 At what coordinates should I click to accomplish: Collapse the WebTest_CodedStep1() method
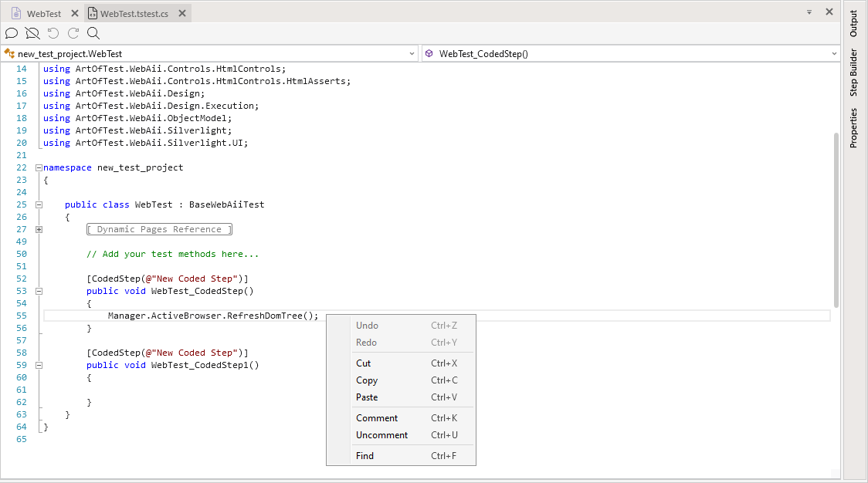point(39,365)
